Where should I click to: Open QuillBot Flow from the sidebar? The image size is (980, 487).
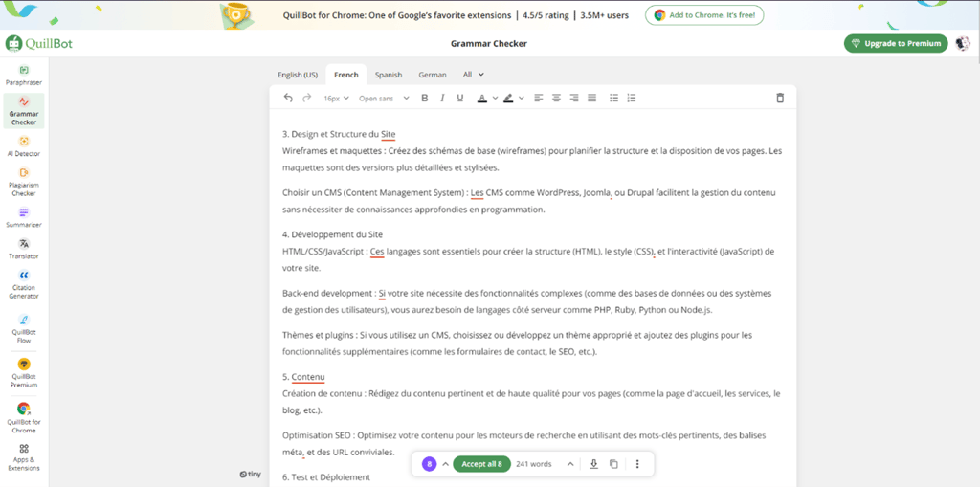[x=24, y=328]
